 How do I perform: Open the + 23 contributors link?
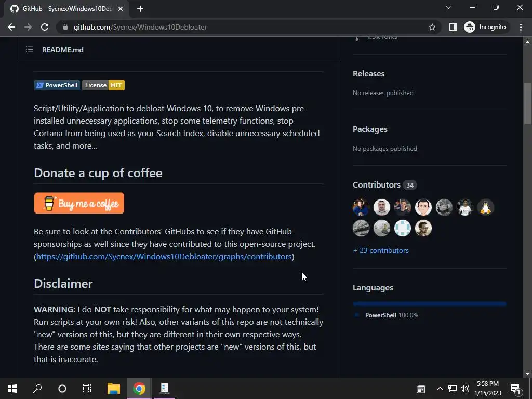tap(381, 251)
